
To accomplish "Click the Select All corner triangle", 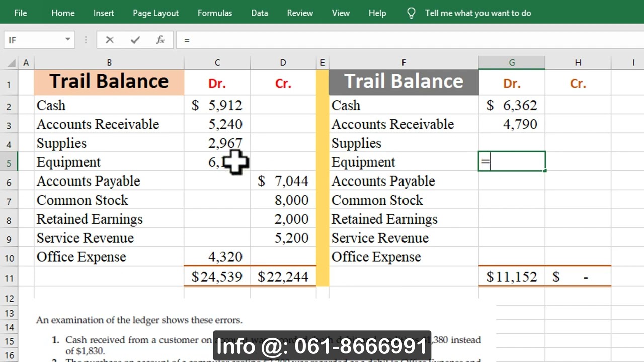I will [11, 63].
